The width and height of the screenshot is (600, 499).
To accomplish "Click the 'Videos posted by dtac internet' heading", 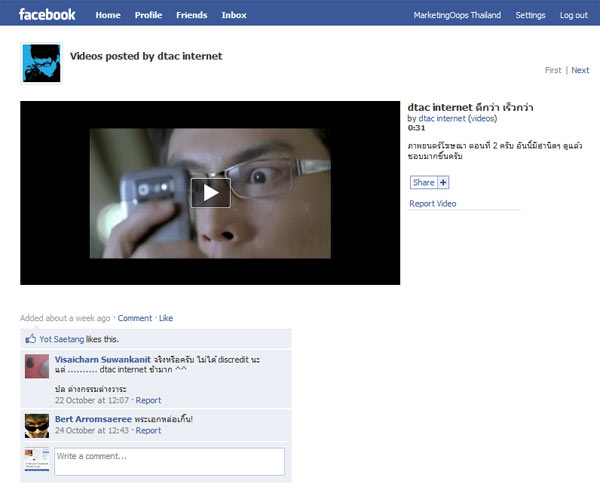I will click(x=146, y=56).
